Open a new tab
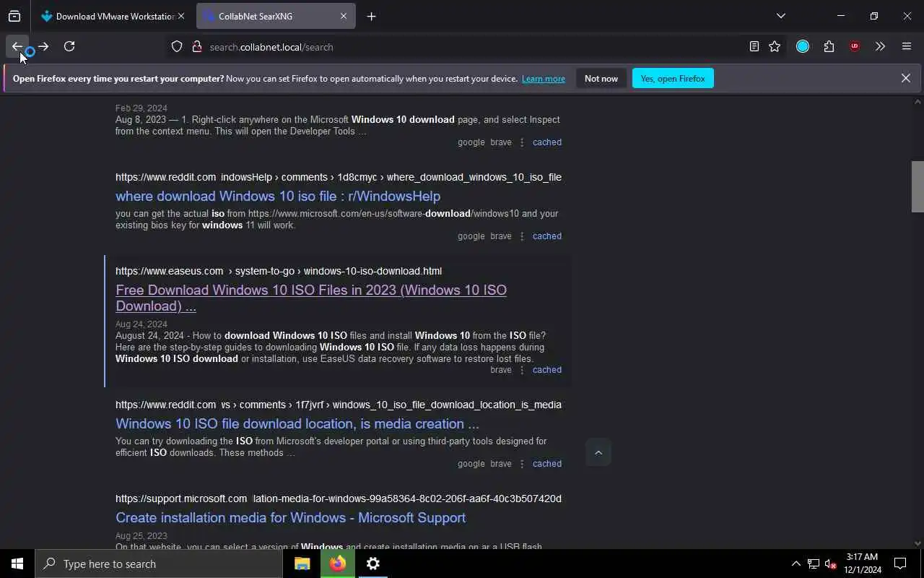This screenshot has height=578, width=924. [371, 16]
